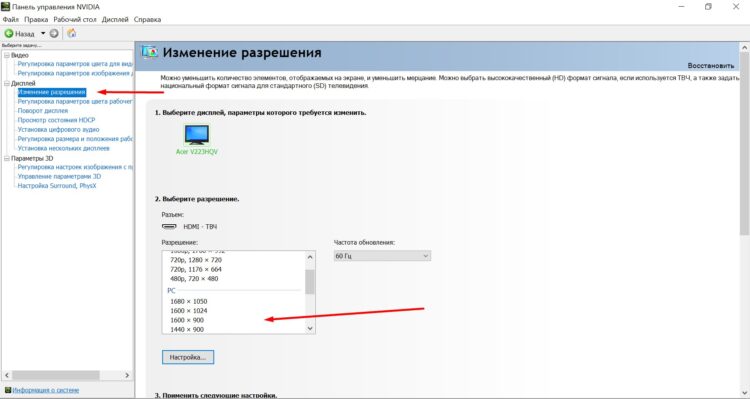
Task: Select 1680 × 1050 resolution
Action: [189, 301]
